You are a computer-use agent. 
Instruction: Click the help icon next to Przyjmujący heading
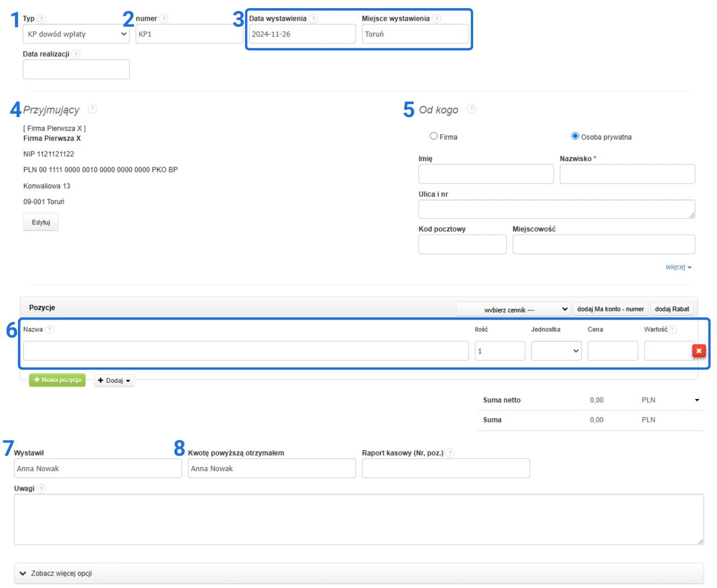tap(93, 109)
